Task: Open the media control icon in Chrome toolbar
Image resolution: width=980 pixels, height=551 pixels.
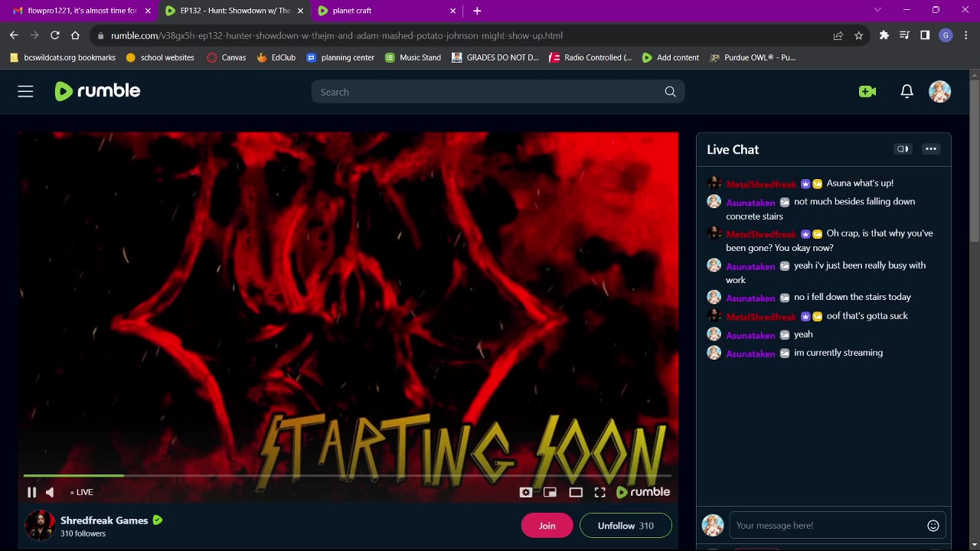Action: (x=905, y=35)
